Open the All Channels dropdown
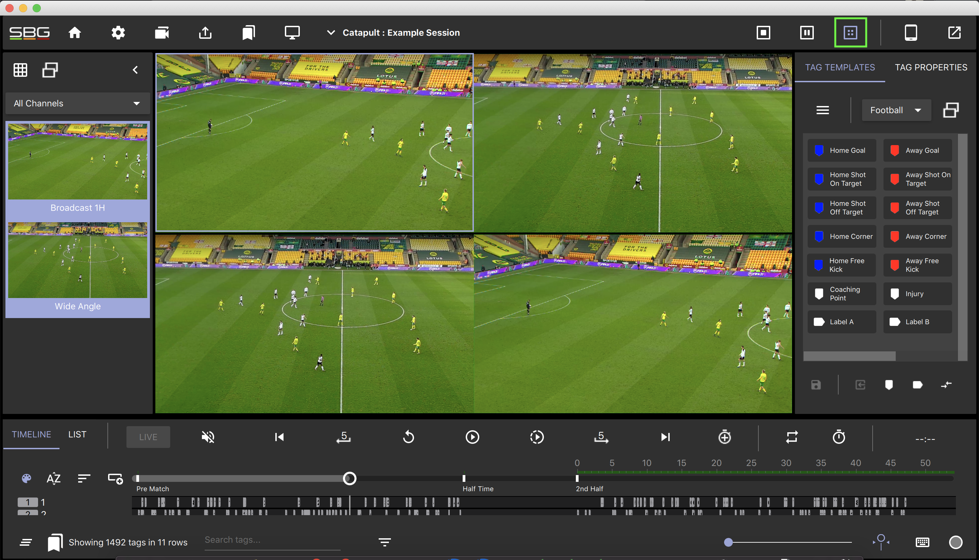 pyautogui.click(x=77, y=103)
